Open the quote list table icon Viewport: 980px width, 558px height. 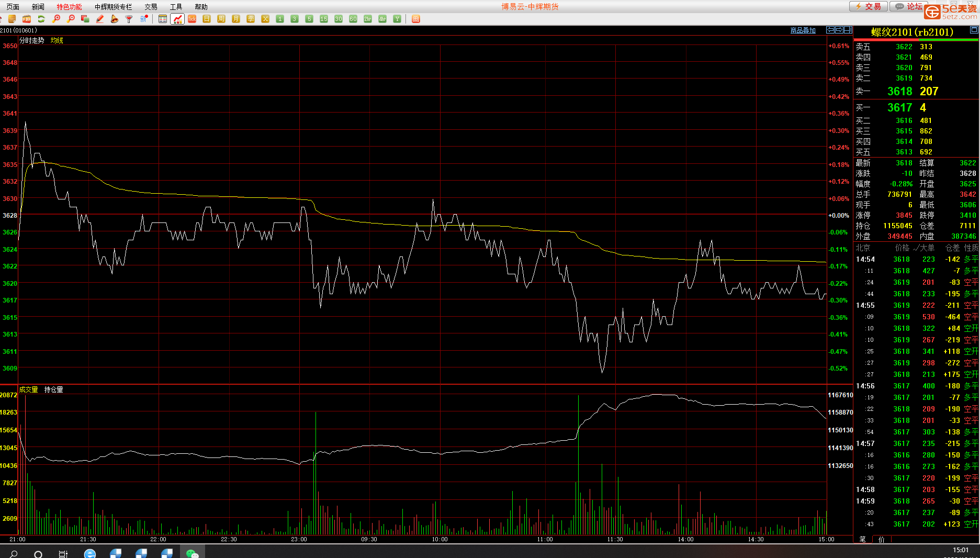coord(163,19)
